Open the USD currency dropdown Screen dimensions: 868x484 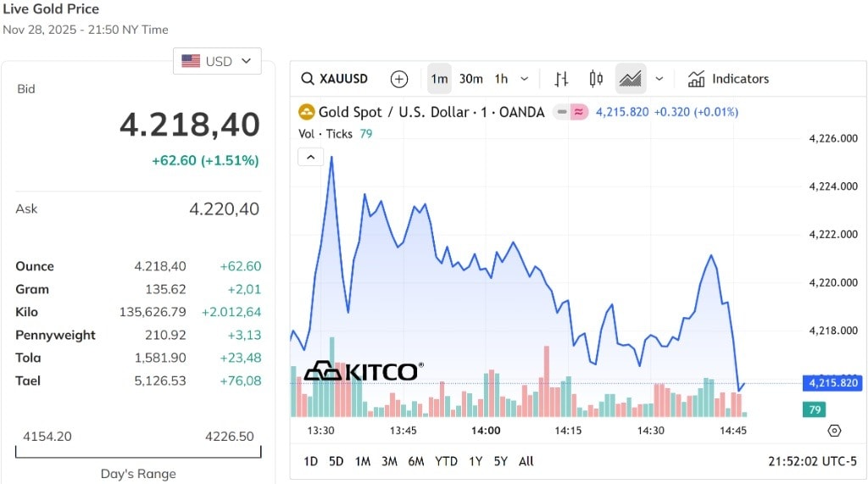pyautogui.click(x=217, y=61)
